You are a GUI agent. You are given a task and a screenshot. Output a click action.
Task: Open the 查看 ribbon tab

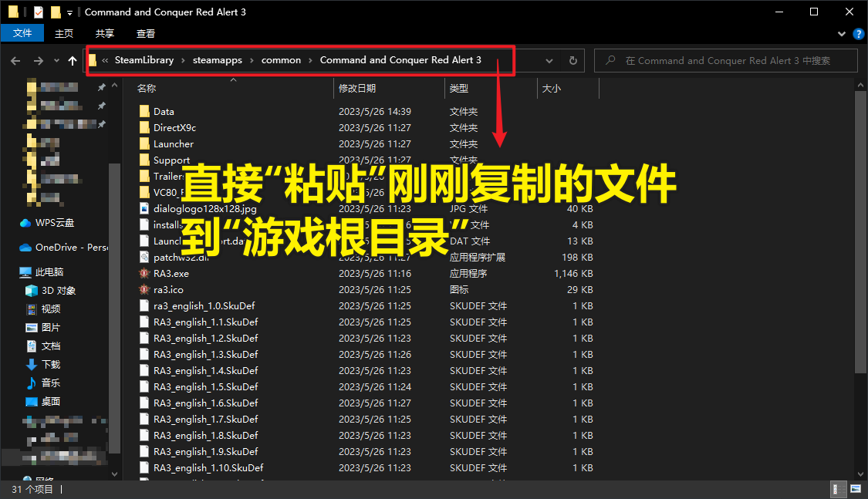(x=146, y=33)
